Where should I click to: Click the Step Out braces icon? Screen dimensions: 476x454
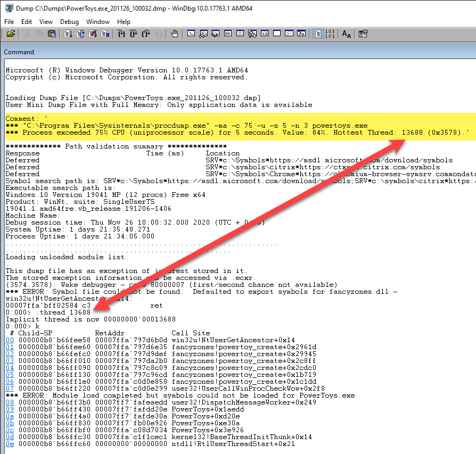[146, 34]
